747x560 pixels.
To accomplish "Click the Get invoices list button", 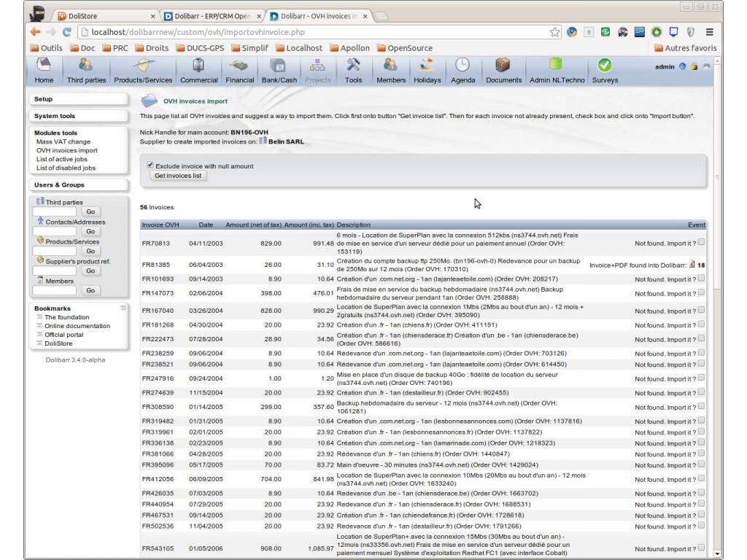I will pyautogui.click(x=178, y=176).
